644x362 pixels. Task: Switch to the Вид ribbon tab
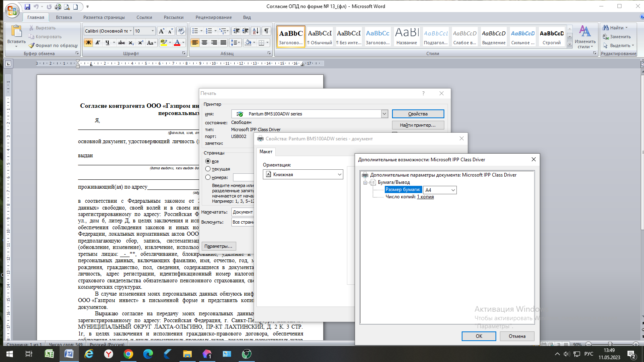(247, 17)
